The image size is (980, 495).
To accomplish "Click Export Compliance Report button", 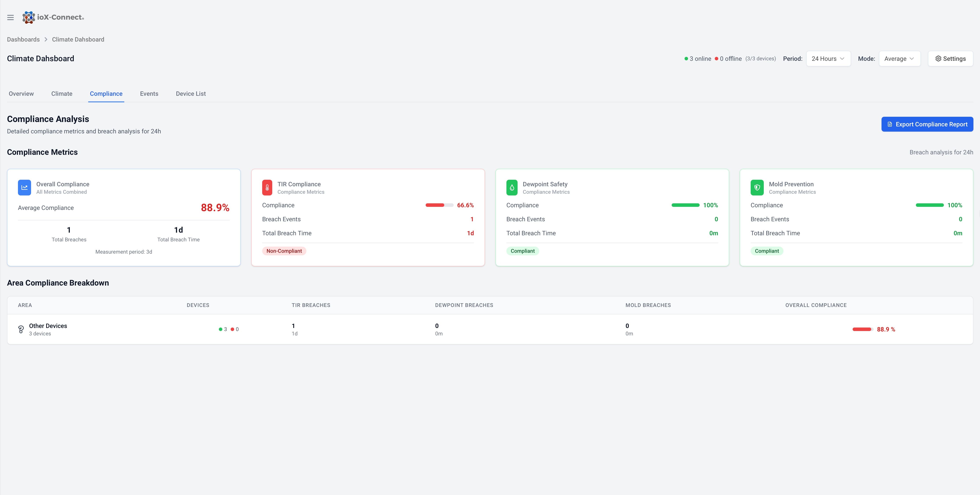I will click(927, 124).
